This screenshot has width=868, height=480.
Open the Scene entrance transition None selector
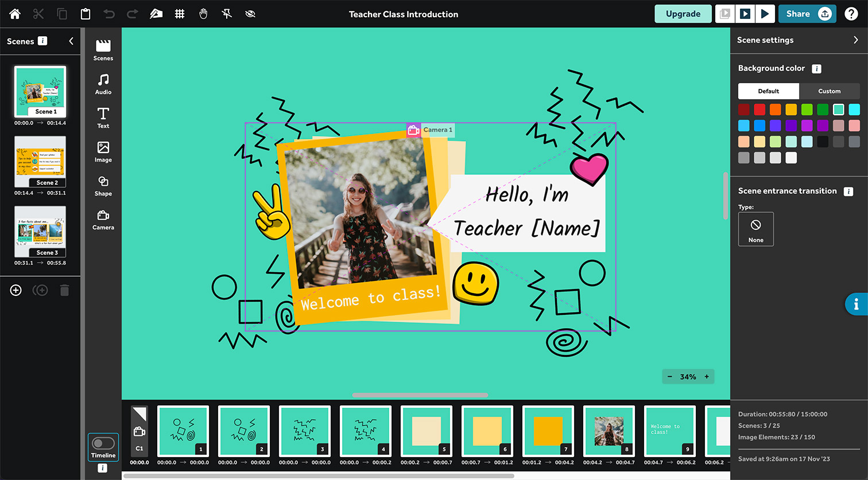click(755, 229)
